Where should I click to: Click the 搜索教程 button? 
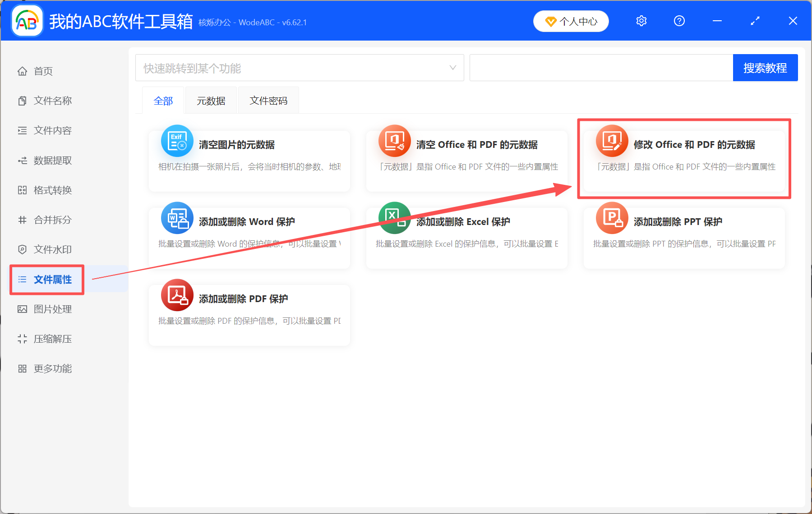pos(765,67)
